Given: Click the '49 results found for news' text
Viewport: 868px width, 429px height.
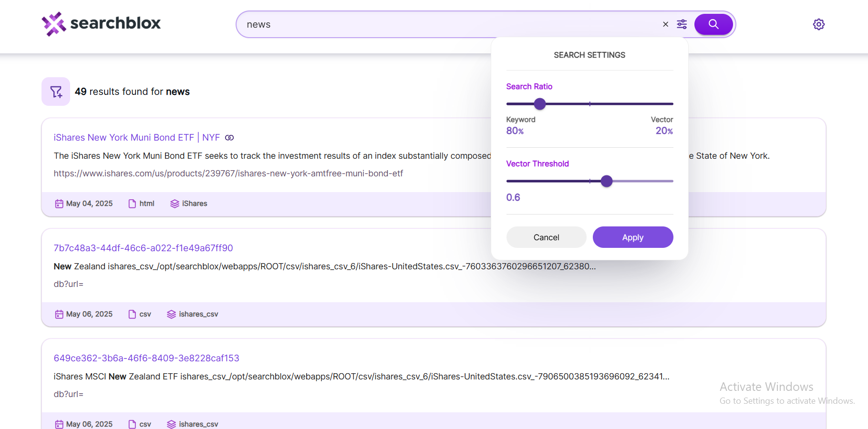Looking at the screenshot, I should tap(132, 92).
